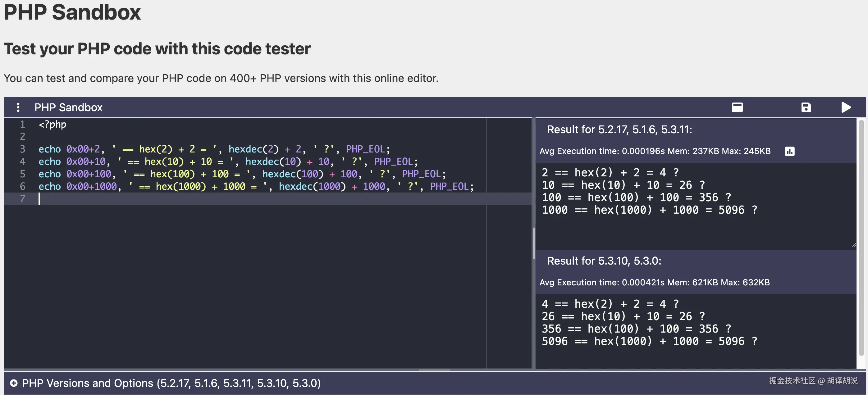Viewport: 868px width, 395px height.
Task: Toggle the editor layout panel icon
Action: [737, 107]
